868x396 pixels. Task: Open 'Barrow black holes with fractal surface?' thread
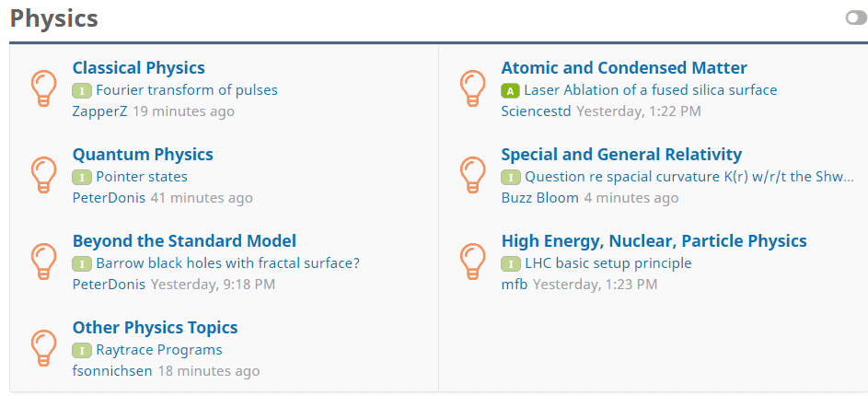click(227, 263)
